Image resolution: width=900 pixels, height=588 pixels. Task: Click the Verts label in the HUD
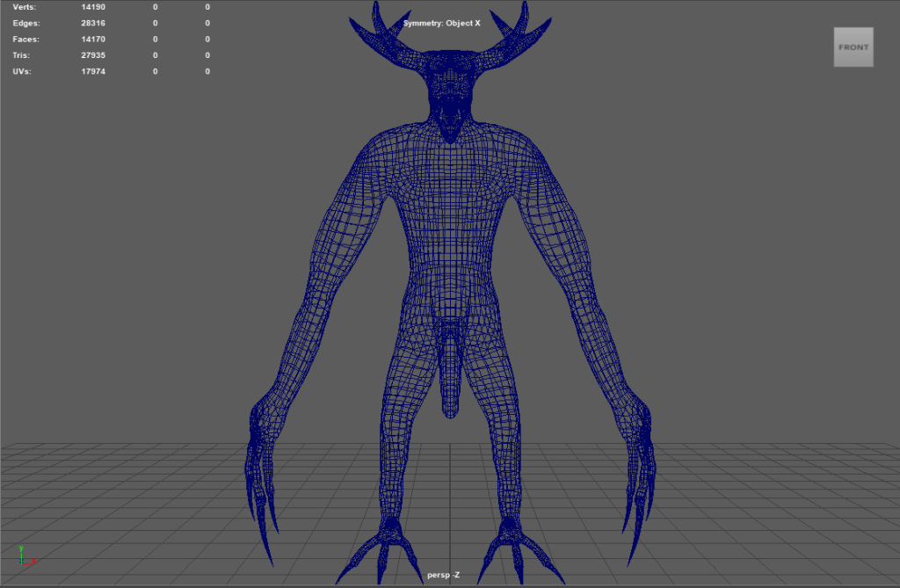[25, 7]
